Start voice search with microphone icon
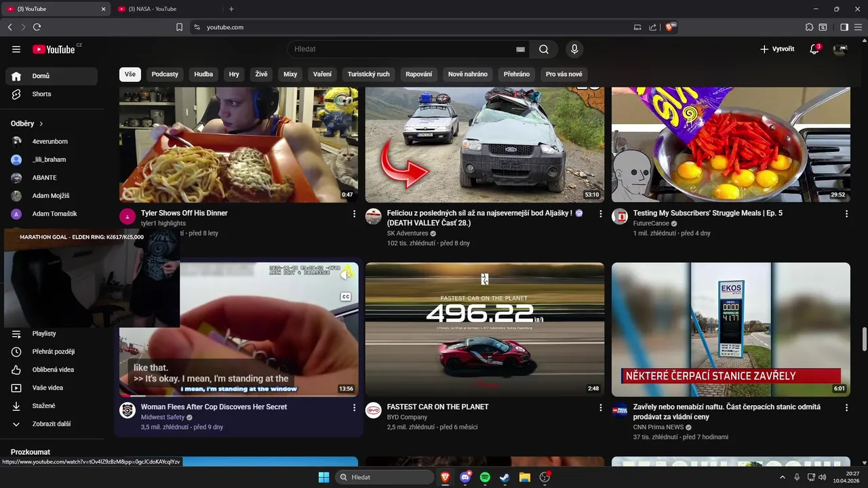 pyautogui.click(x=574, y=49)
